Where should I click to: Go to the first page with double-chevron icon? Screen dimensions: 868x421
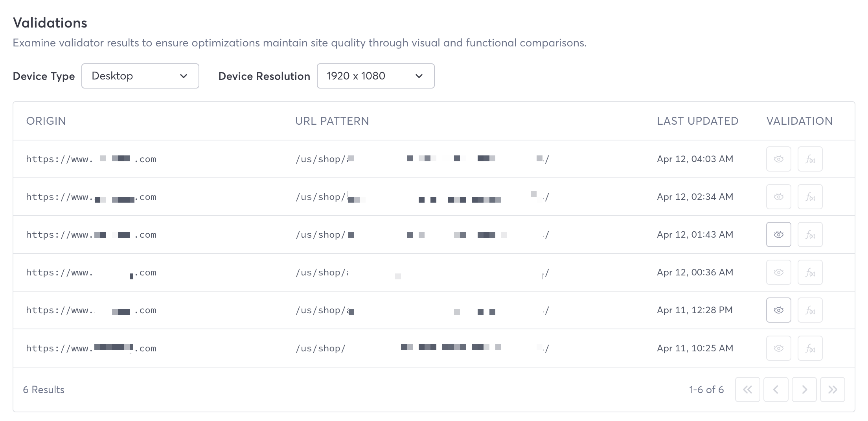pos(748,390)
